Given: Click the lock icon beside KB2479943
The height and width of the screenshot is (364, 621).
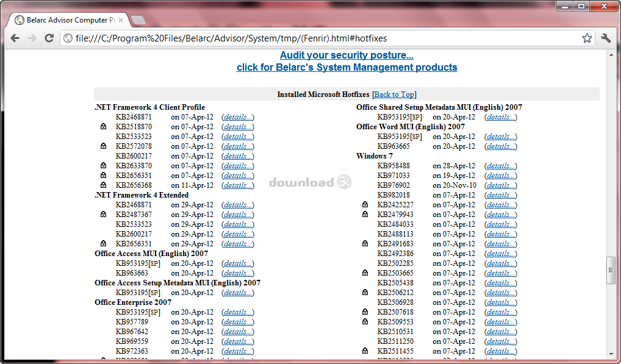Looking at the screenshot, I should pos(365,214).
